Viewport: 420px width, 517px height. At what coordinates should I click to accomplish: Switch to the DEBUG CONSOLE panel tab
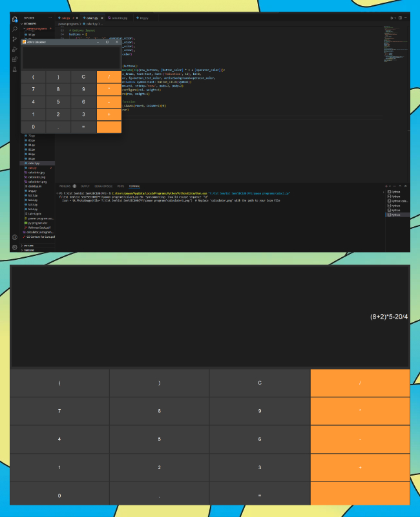pyautogui.click(x=104, y=186)
